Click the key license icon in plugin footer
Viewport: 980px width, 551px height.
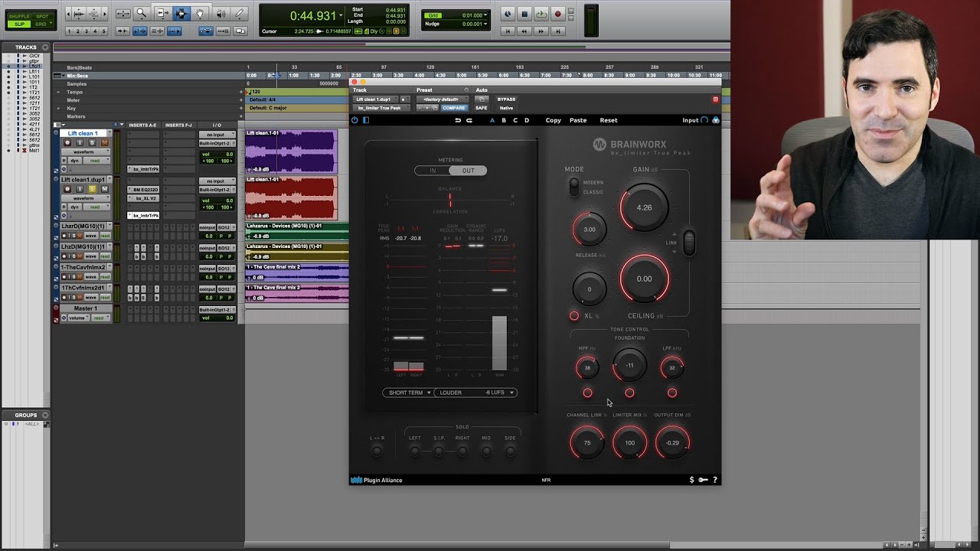703,480
